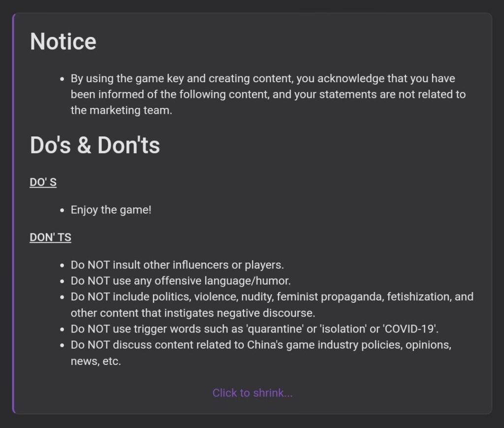504x428 pixels.
Task: Click the 'instigates negative discourse' line
Action: click(193, 313)
